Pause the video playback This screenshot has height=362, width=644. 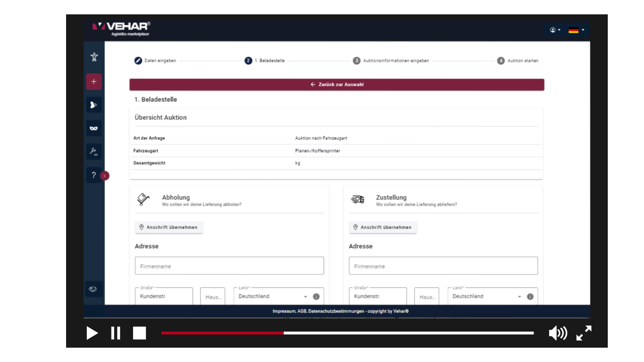tap(116, 333)
